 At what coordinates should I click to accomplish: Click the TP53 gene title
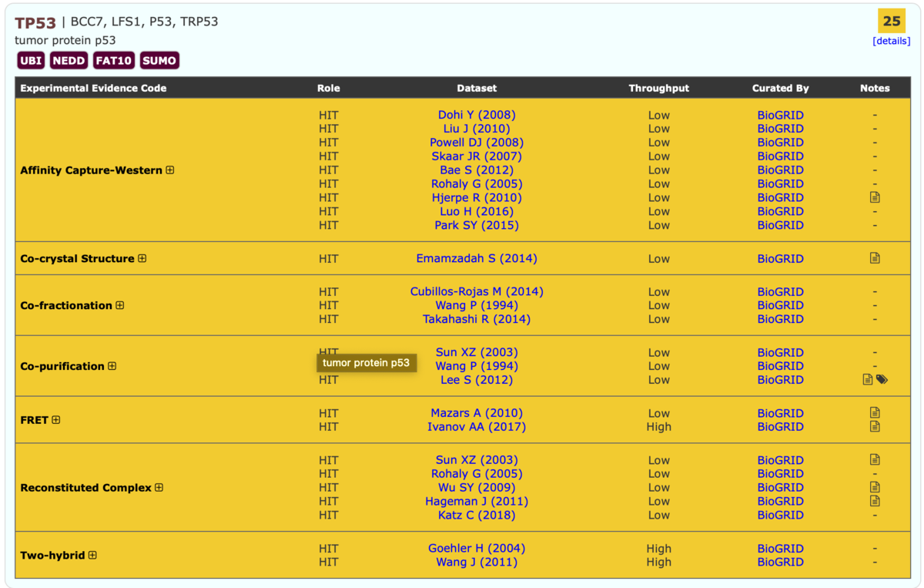[35, 22]
